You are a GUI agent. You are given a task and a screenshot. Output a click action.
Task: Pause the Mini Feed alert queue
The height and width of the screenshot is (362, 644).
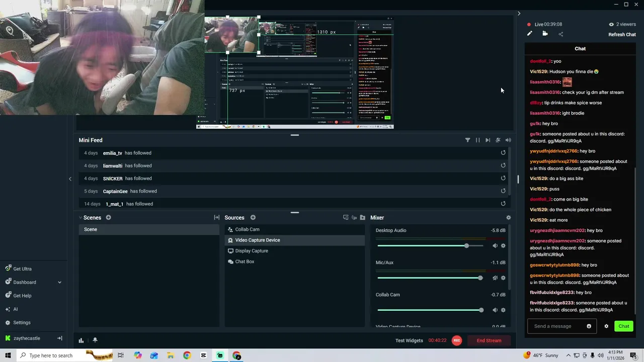(477, 140)
